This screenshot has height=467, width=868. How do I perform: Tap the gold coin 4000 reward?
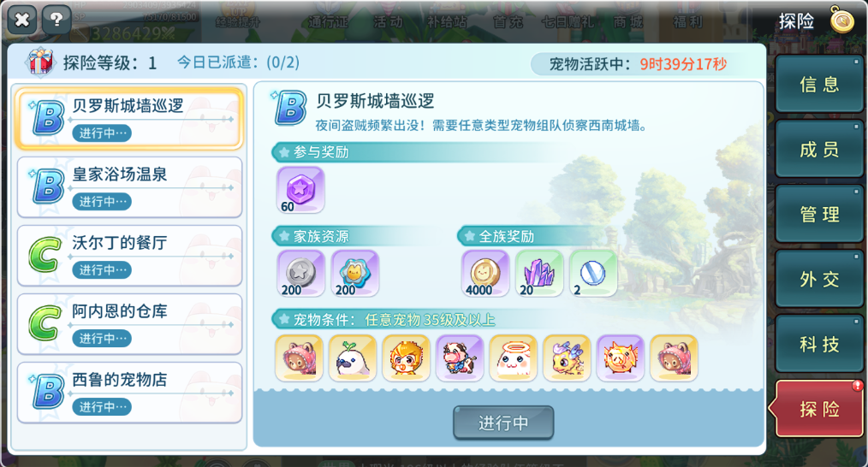[485, 274]
